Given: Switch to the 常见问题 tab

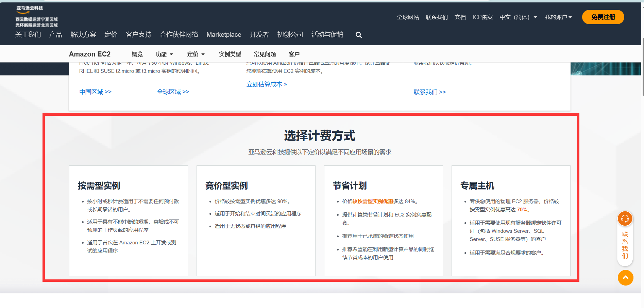Looking at the screenshot, I should pyautogui.click(x=265, y=54).
